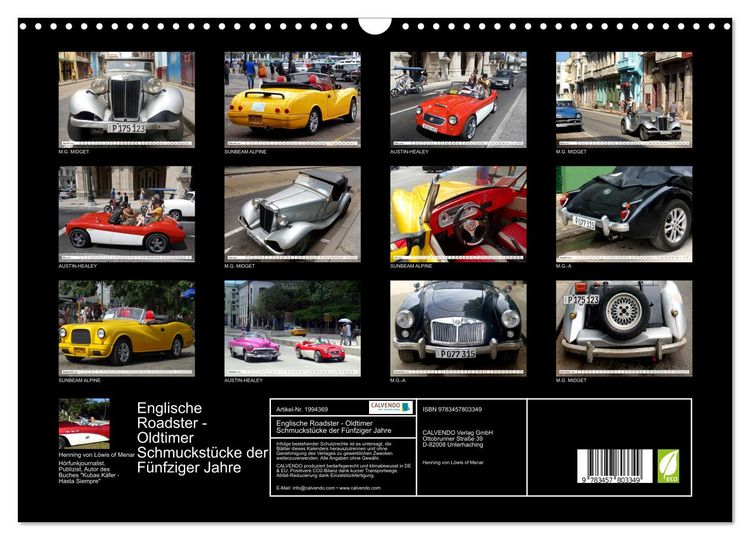Click the CALVENDO logo badge
This screenshot has height=540, width=750.
(x=391, y=408)
